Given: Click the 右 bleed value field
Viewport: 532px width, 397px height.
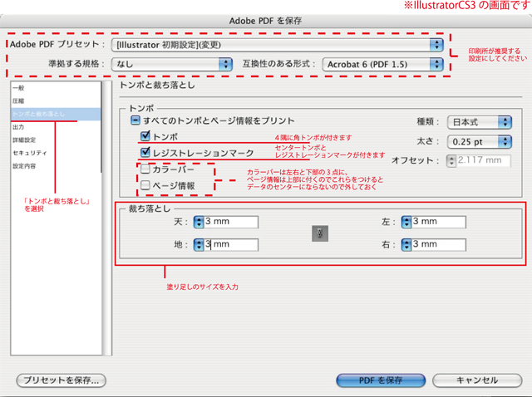Looking at the screenshot, I should click(439, 245).
